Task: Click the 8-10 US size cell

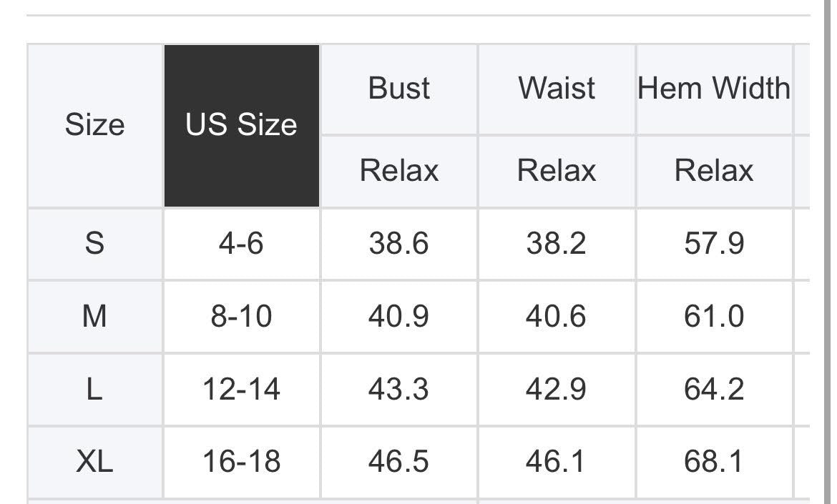Action: tap(241, 316)
